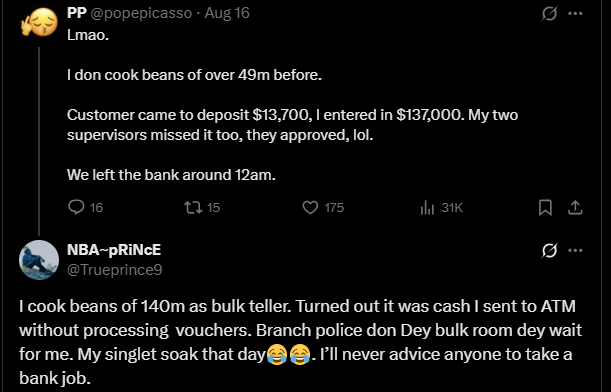
Task: Open the Aug 16 timestamp link
Action: (x=227, y=13)
